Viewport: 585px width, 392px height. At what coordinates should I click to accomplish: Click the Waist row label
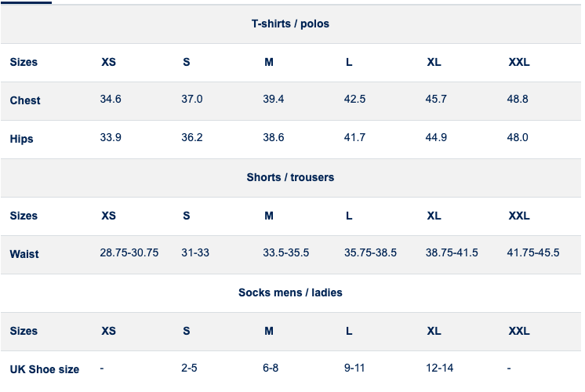(24, 254)
